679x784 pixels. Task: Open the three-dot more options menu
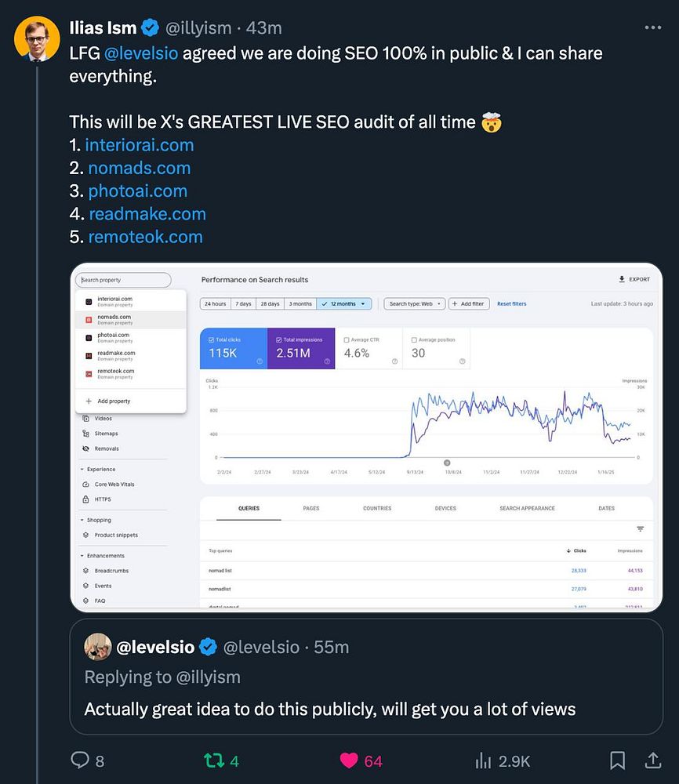tap(652, 27)
